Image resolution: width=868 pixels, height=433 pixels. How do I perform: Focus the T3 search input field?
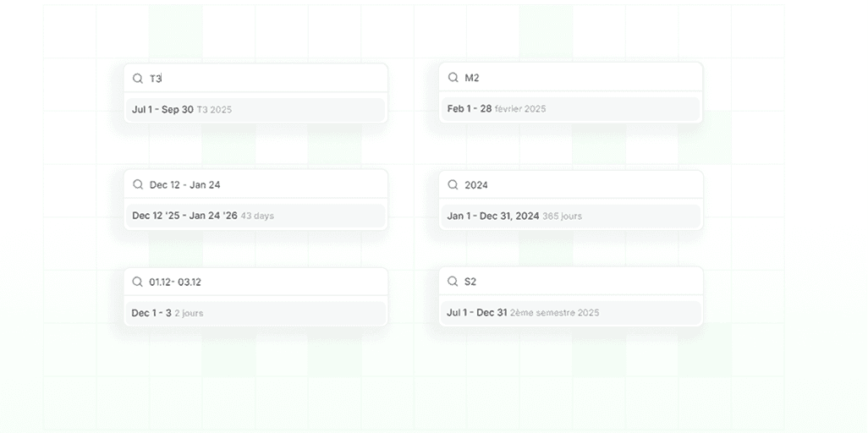(262, 79)
